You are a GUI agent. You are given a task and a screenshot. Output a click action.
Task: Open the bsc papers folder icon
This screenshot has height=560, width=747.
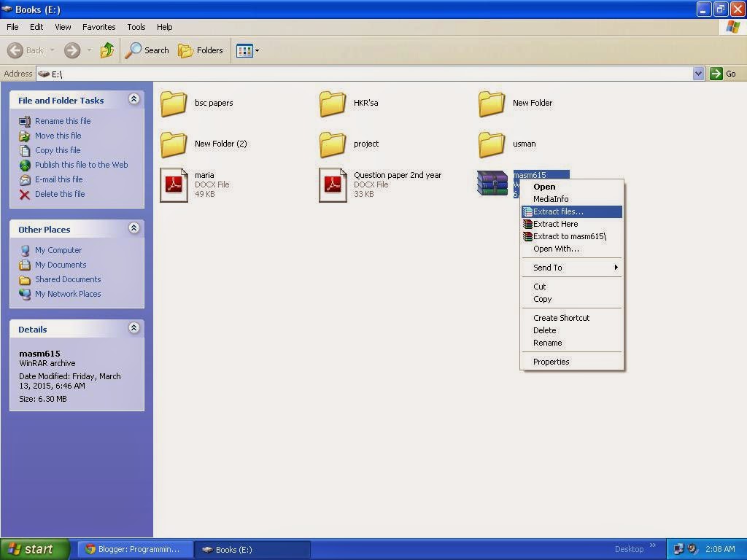[173, 103]
